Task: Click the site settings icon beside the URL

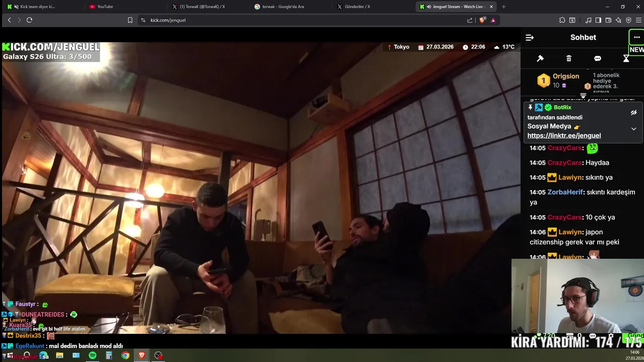Action: (143, 20)
